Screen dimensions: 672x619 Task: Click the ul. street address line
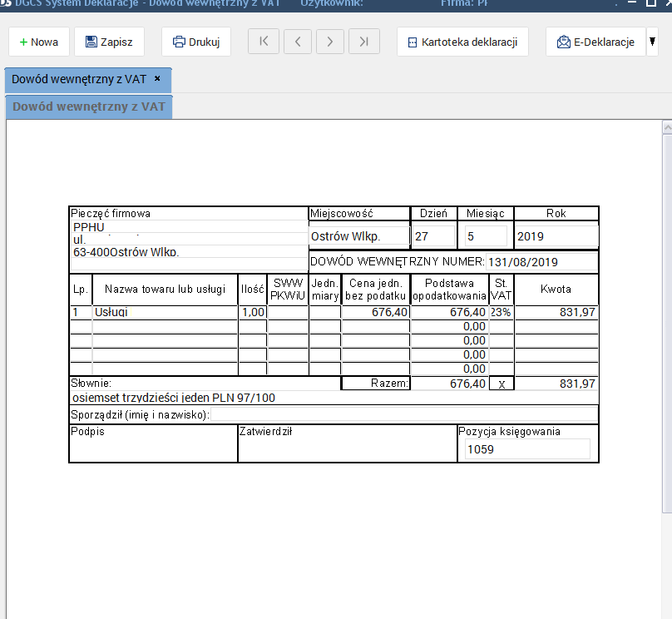[190, 240]
